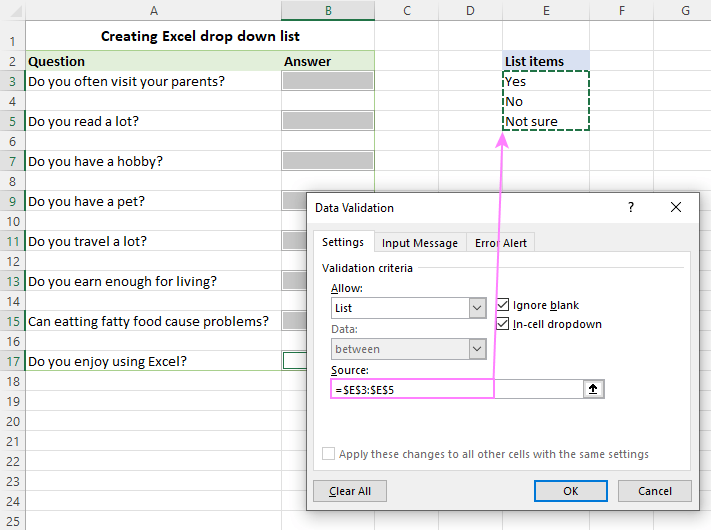Select the 'Not sure' list item cell
Image resolution: width=711 pixels, height=530 pixels.
pos(546,121)
